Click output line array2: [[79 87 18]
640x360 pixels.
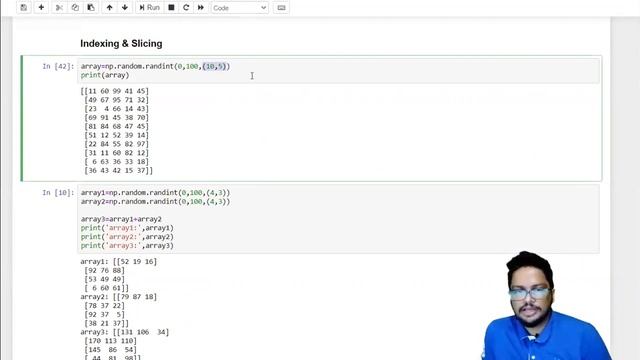click(x=119, y=297)
